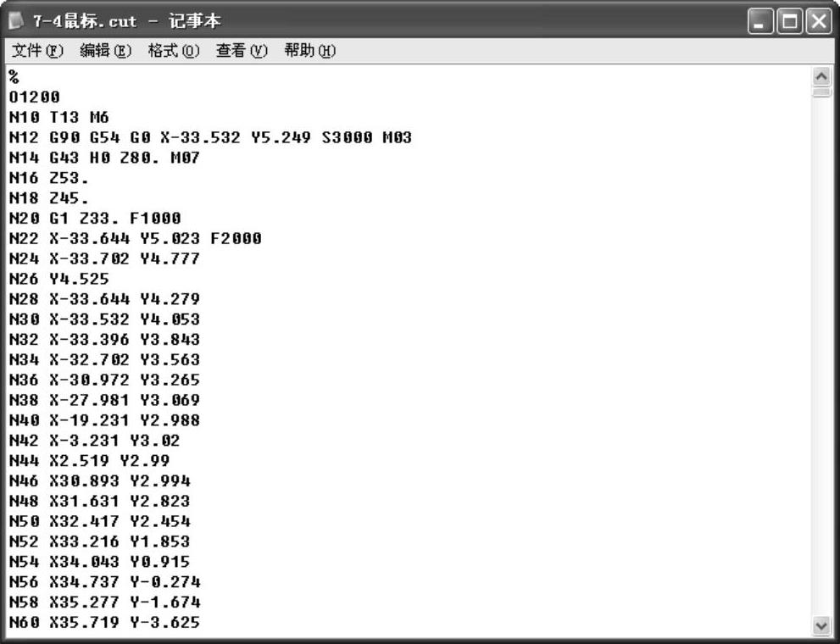Place the cursor on the O1200 program line

click(x=34, y=97)
